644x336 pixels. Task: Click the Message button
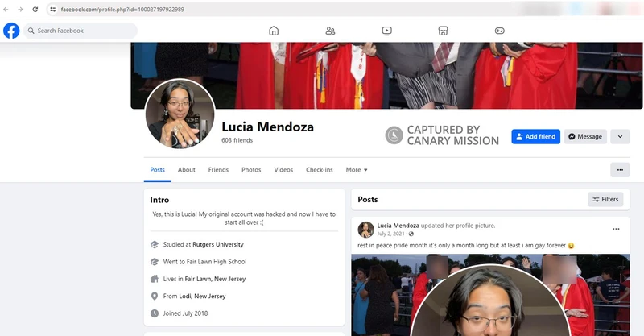[x=585, y=136]
